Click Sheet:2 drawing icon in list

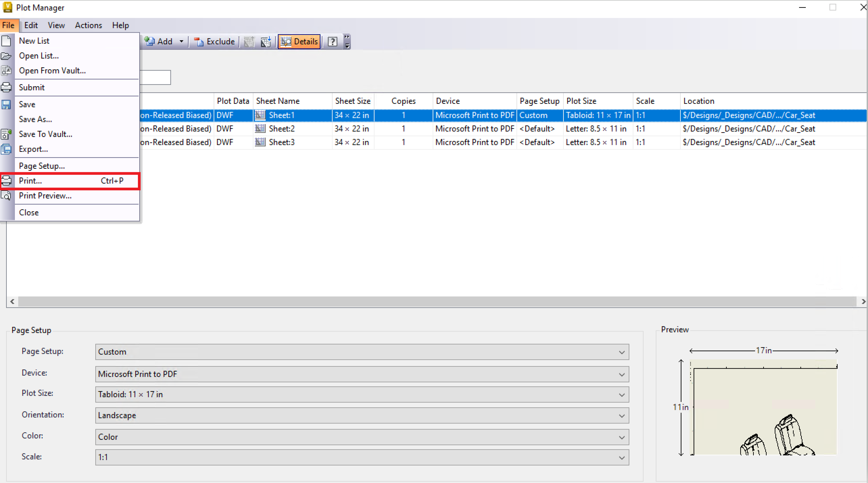(x=260, y=129)
